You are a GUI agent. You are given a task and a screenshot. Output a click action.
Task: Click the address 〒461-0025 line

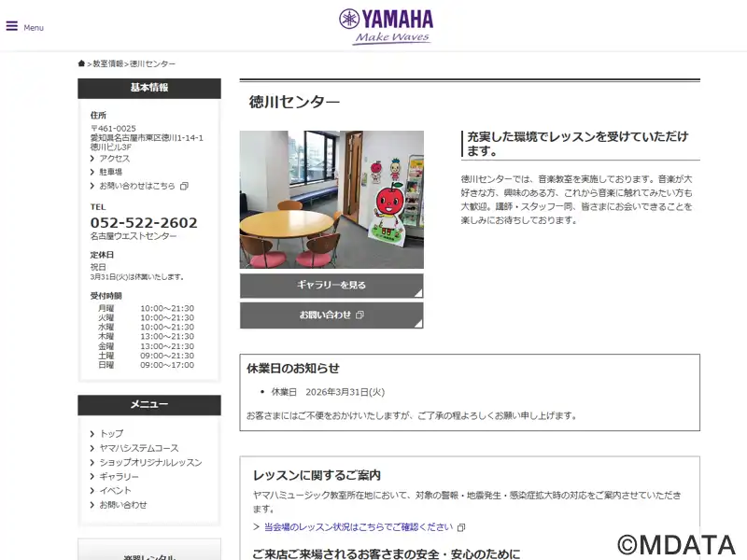[113, 129]
